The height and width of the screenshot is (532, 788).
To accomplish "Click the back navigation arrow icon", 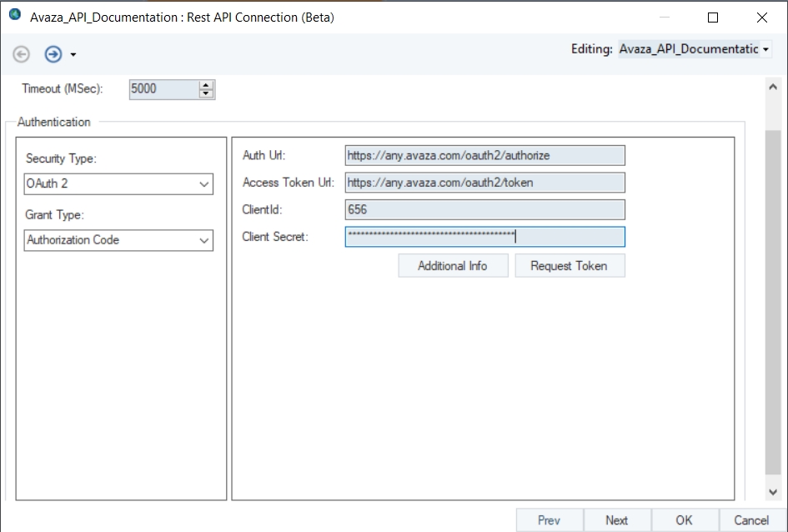I will click(x=22, y=54).
